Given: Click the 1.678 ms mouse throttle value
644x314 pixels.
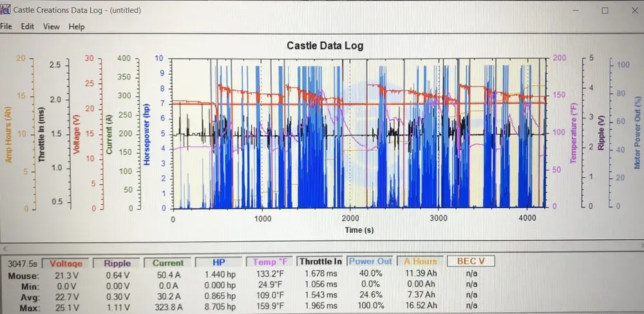Looking at the screenshot, I should coord(321,273).
